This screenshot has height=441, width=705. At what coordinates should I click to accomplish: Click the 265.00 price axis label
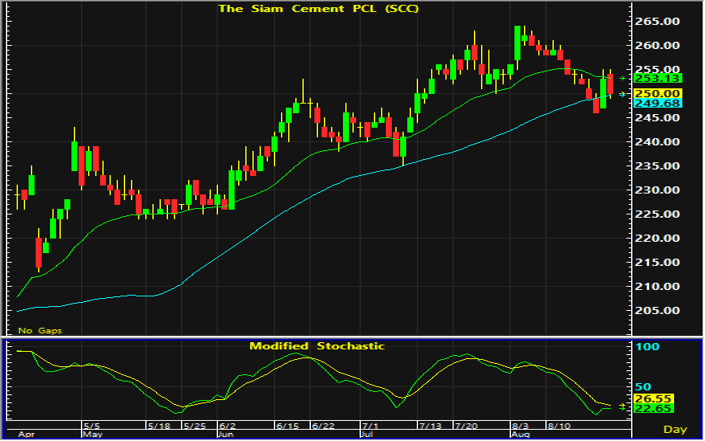click(x=657, y=21)
